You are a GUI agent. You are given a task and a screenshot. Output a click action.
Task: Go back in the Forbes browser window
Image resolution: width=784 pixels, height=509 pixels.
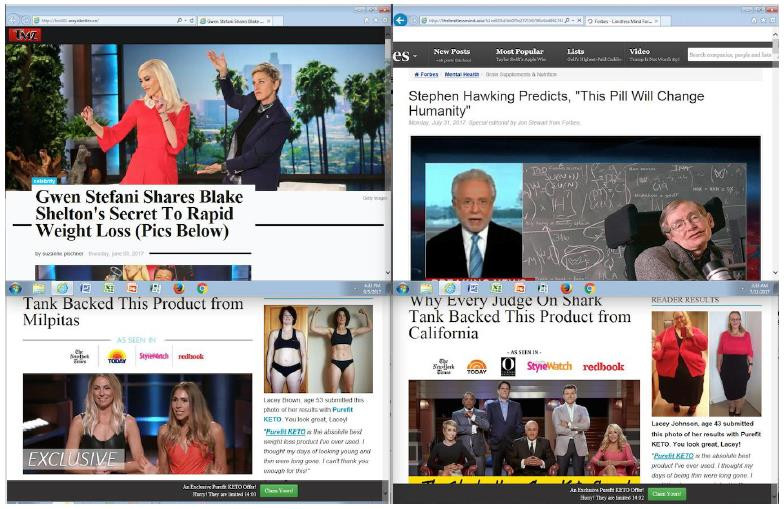click(x=400, y=20)
